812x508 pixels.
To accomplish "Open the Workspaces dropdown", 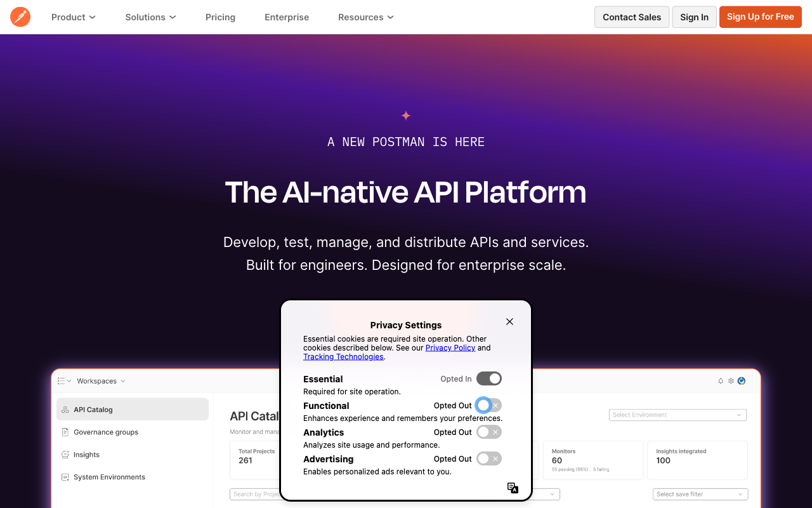I will click(x=101, y=381).
